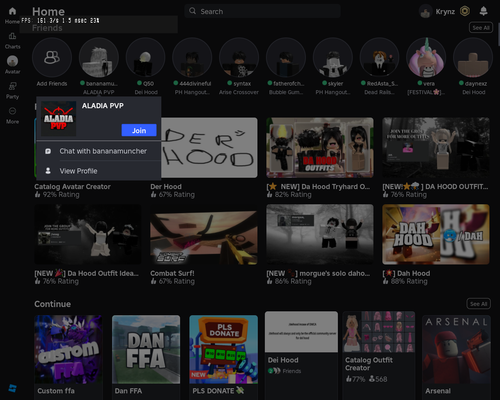This screenshot has width=500, height=400.
Task: Click See All for Continue
Action: [478, 304]
